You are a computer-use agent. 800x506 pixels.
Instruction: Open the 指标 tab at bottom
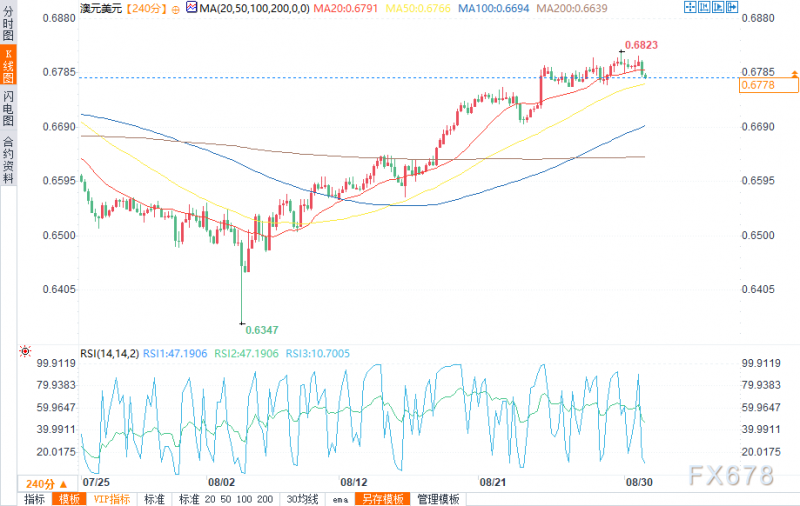pyautogui.click(x=35, y=499)
